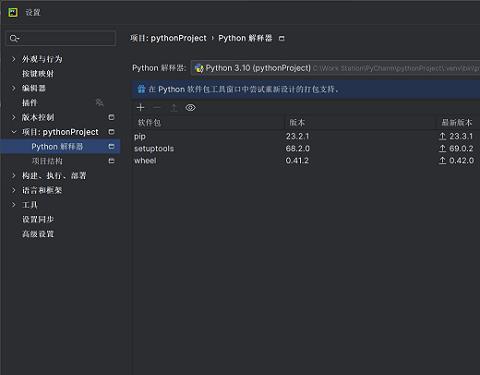This screenshot has width=480, height=375.
Task: Select the pip package row
Action: click(306, 136)
